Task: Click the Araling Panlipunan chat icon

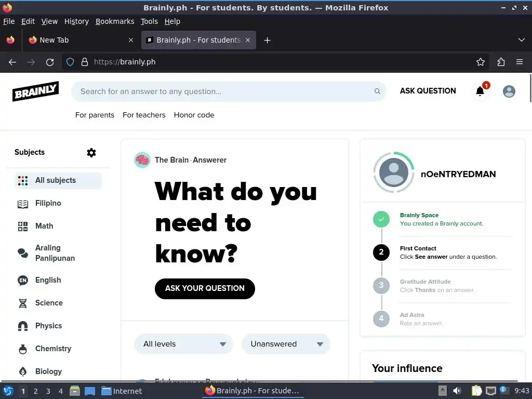Action: click(x=23, y=253)
